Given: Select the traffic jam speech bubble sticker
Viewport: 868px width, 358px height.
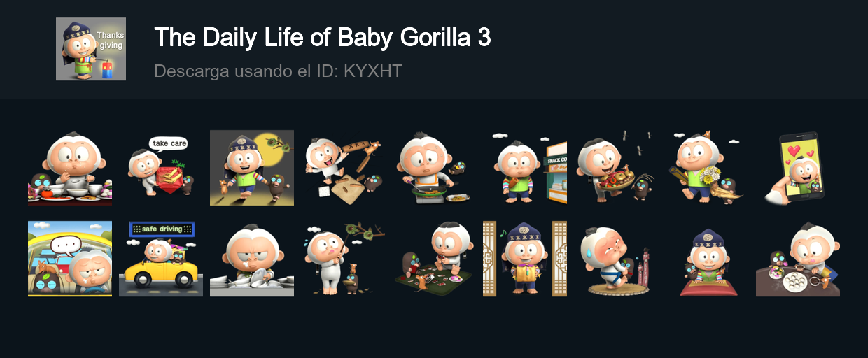Looking at the screenshot, I should [x=70, y=259].
